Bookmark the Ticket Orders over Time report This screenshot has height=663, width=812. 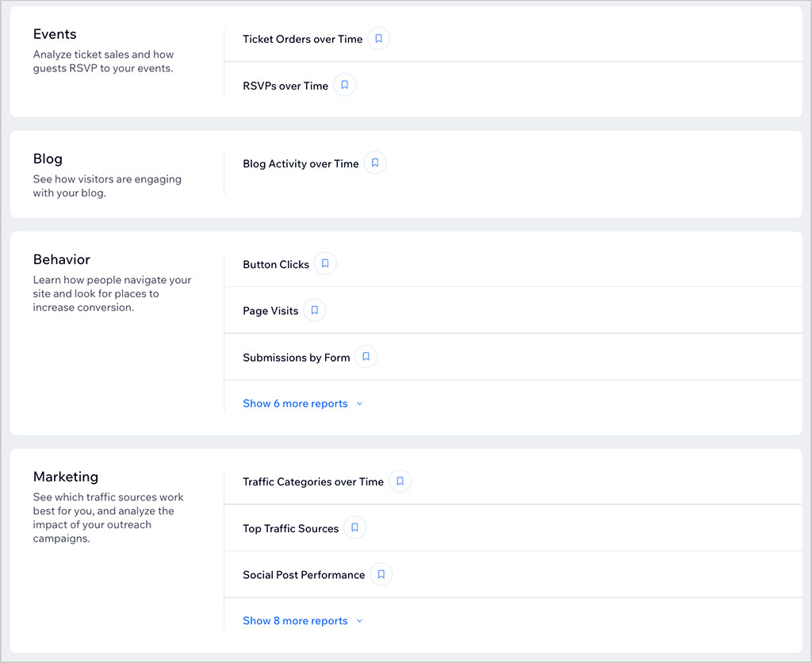point(378,39)
